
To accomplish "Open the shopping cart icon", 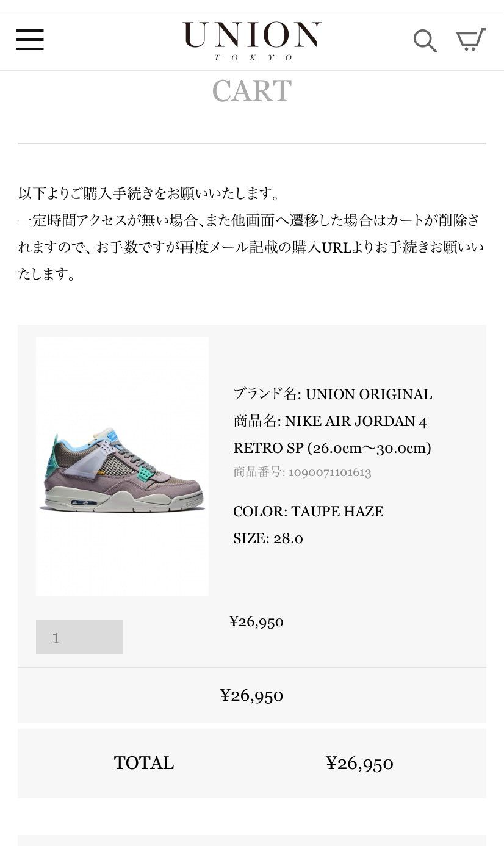I will (471, 40).
